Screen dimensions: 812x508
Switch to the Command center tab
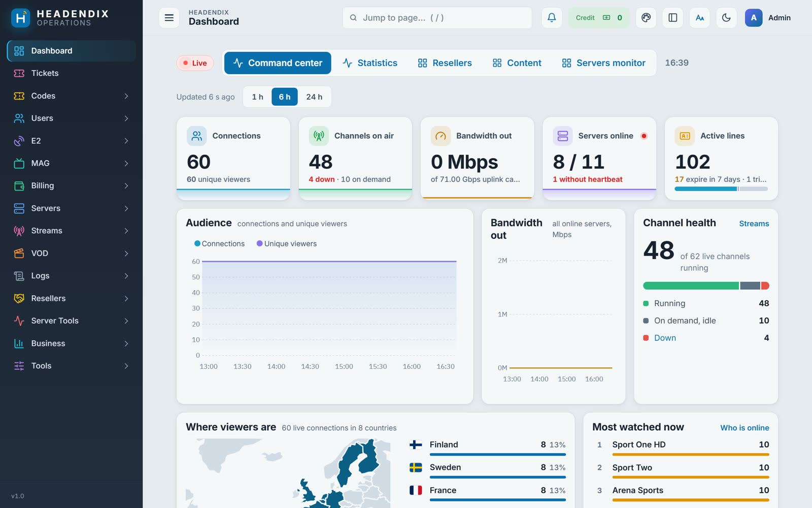pyautogui.click(x=278, y=63)
